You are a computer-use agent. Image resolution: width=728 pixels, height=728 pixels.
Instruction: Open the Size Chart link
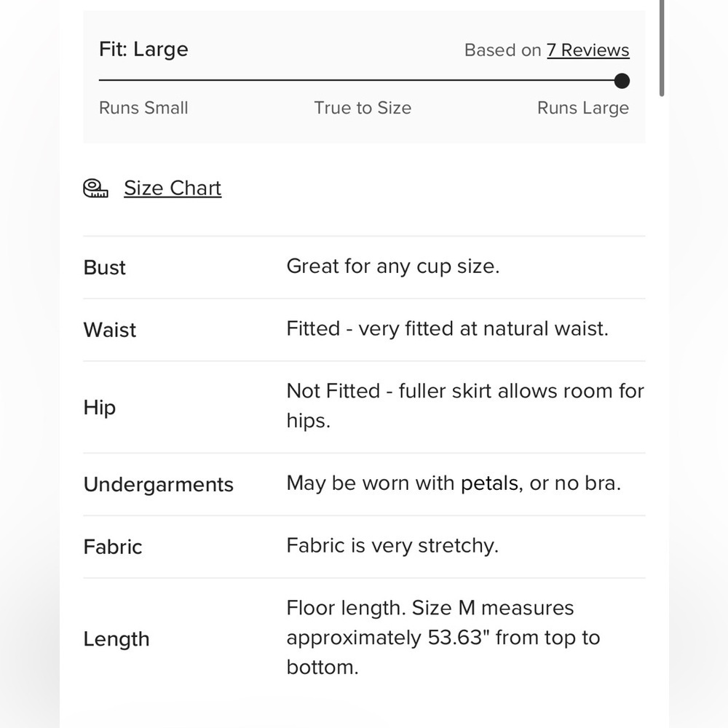173,188
